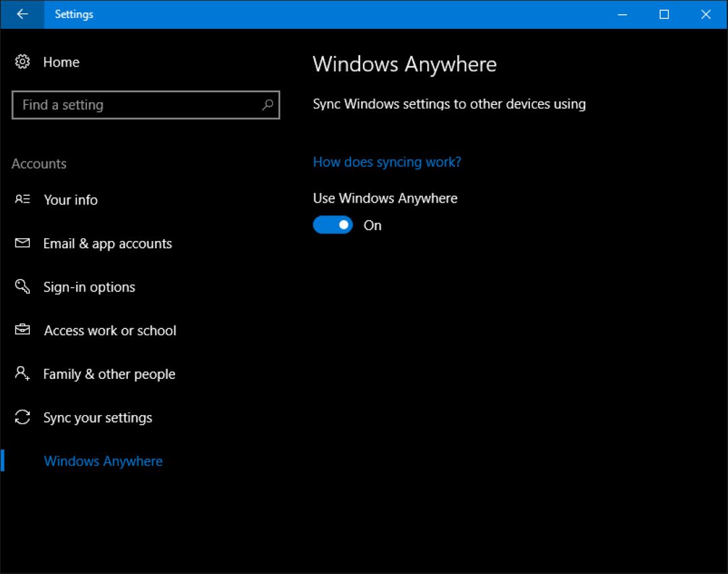728x574 pixels.
Task: Open the How does syncing work link
Action: click(387, 162)
